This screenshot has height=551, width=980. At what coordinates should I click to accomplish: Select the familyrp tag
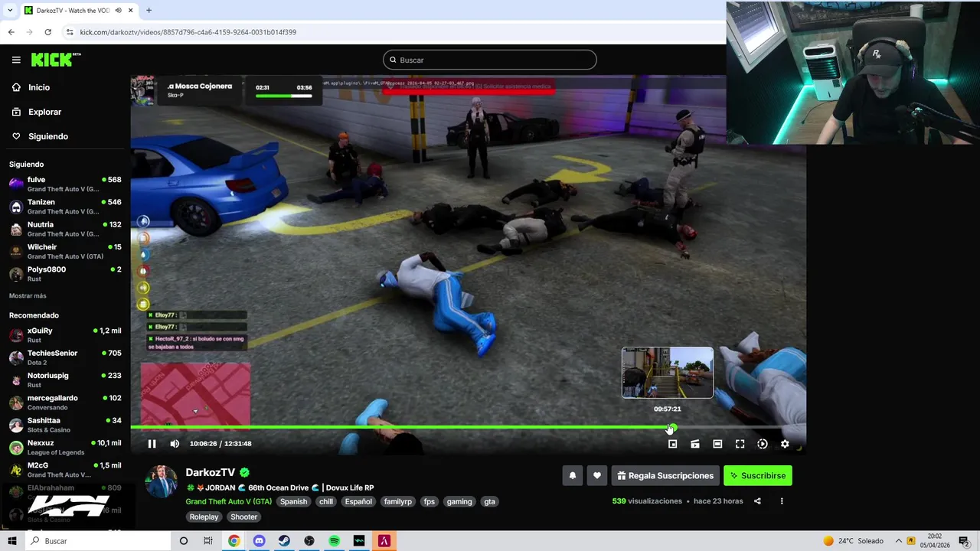point(398,501)
